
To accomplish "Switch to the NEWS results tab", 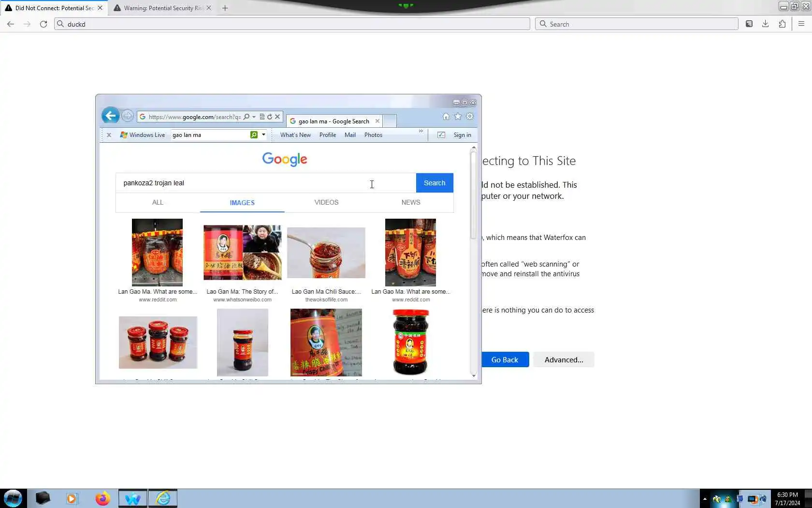I will pos(411,202).
